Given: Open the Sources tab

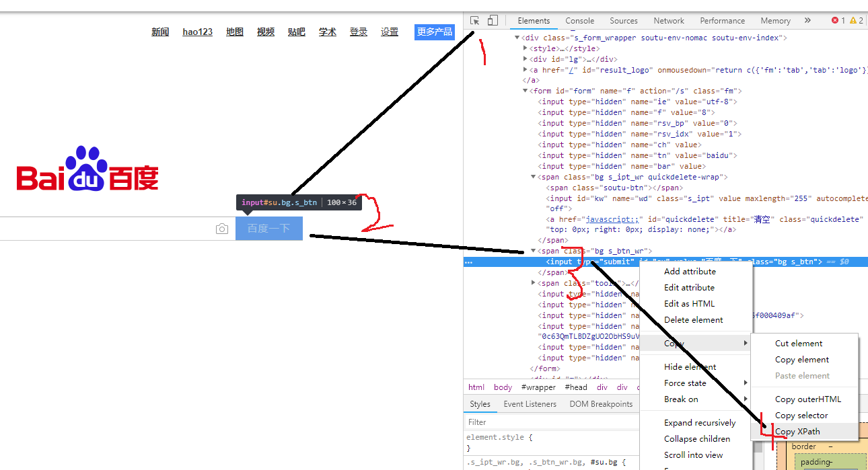Looking at the screenshot, I should [x=624, y=21].
